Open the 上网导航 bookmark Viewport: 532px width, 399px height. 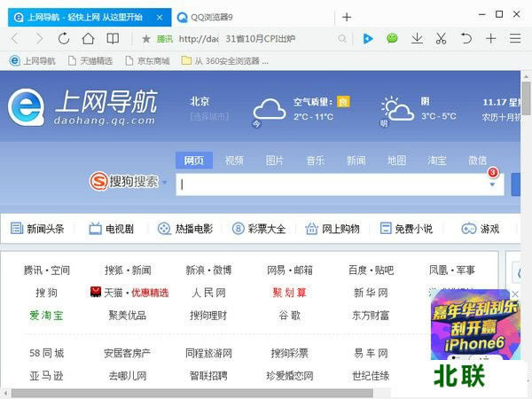(33, 61)
